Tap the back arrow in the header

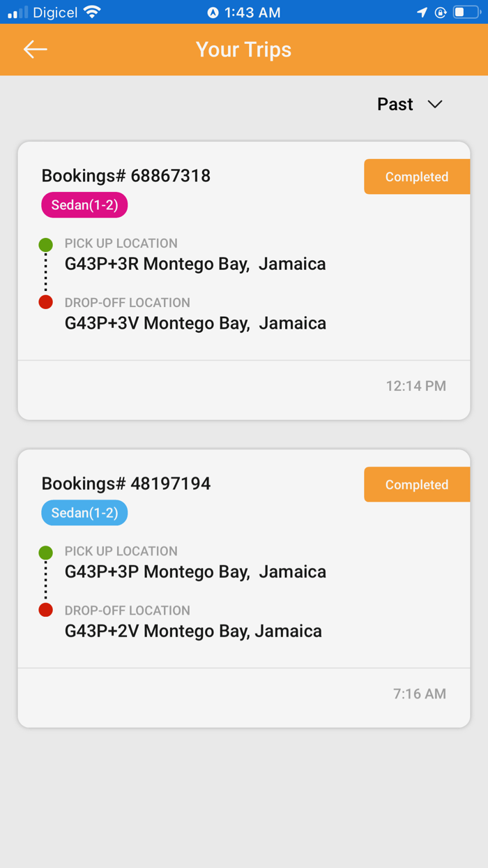pyautogui.click(x=35, y=49)
